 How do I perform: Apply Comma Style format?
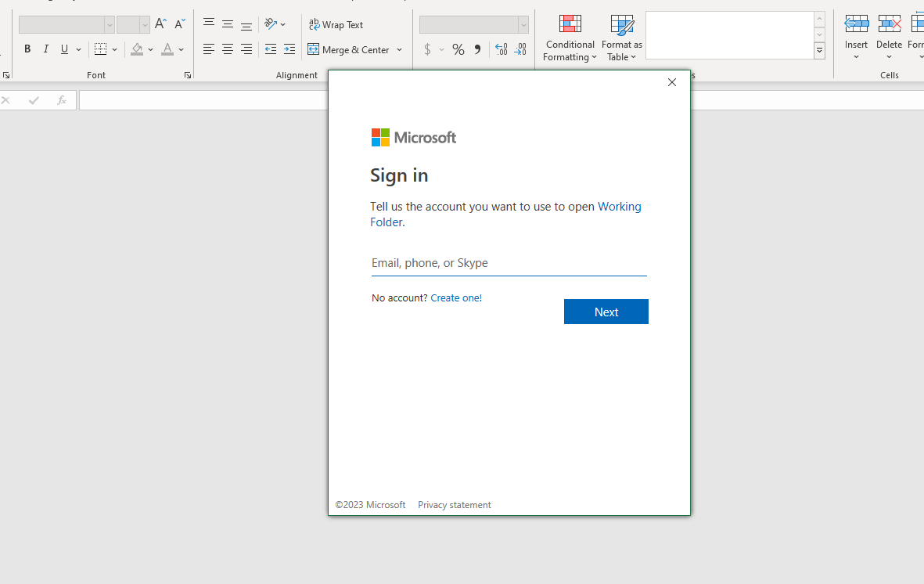point(477,49)
